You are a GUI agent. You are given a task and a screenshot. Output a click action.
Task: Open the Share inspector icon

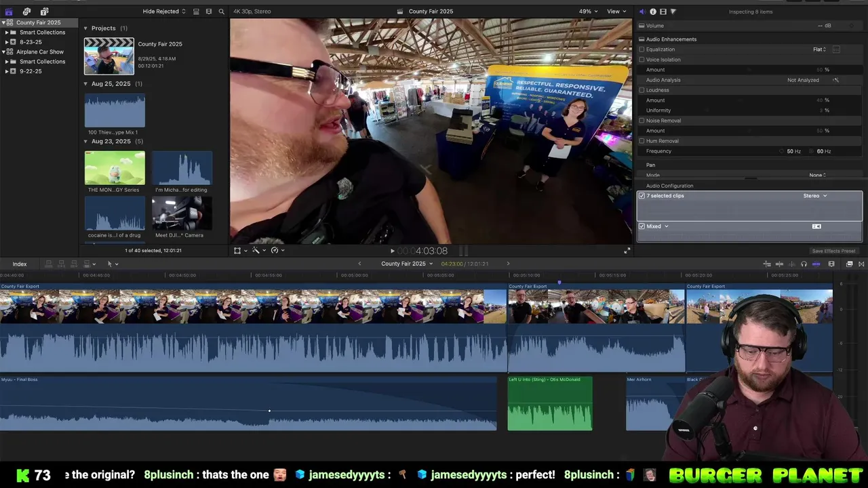pyautogui.click(x=673, y=12)
